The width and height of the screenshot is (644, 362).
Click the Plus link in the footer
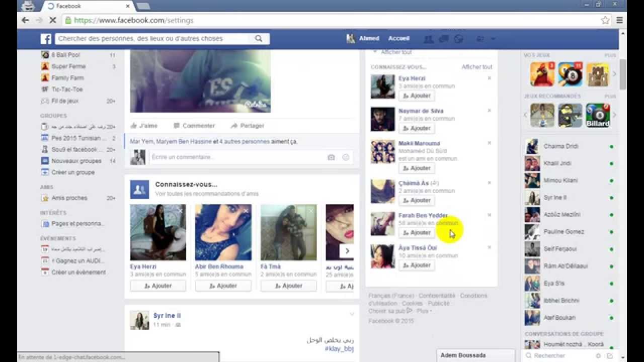pos(423,311)
